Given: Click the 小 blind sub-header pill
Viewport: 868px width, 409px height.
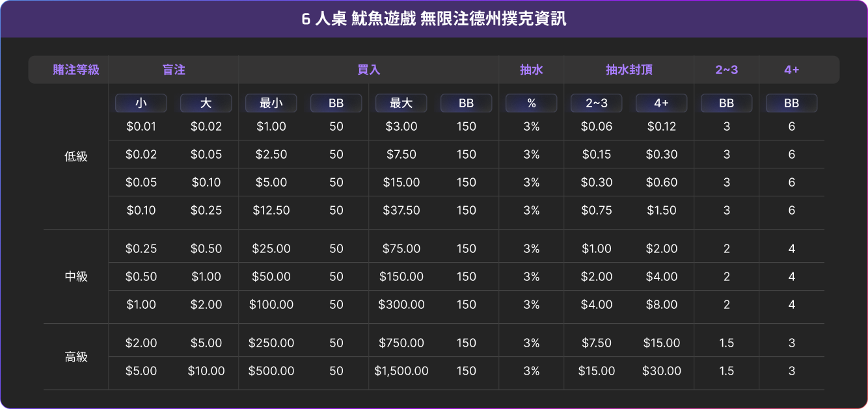Looking at the screenshot, I should (x=141, y=103).
